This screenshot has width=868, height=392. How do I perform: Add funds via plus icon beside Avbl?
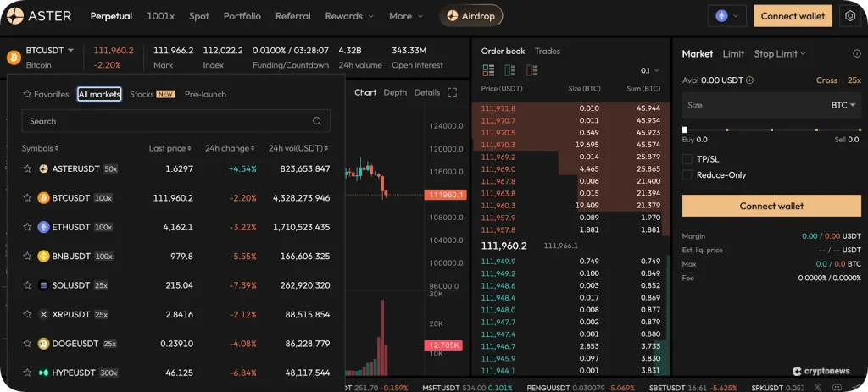point(750,80)
